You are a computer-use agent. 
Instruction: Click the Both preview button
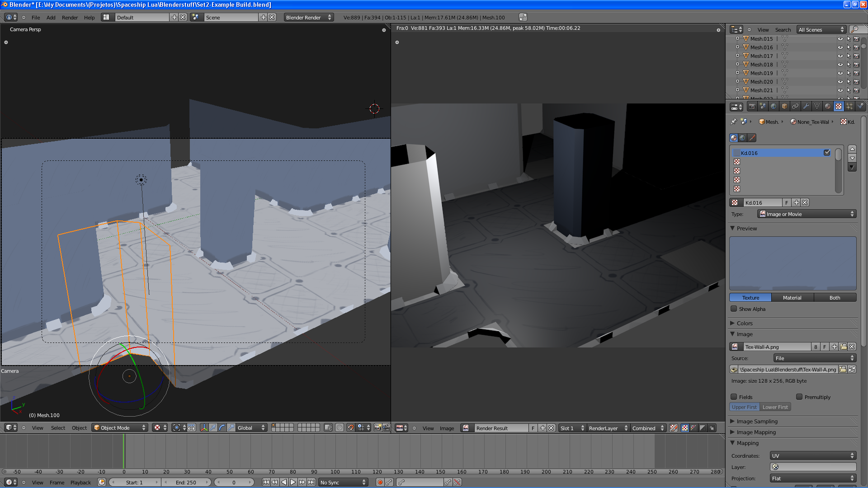[835, 298]
